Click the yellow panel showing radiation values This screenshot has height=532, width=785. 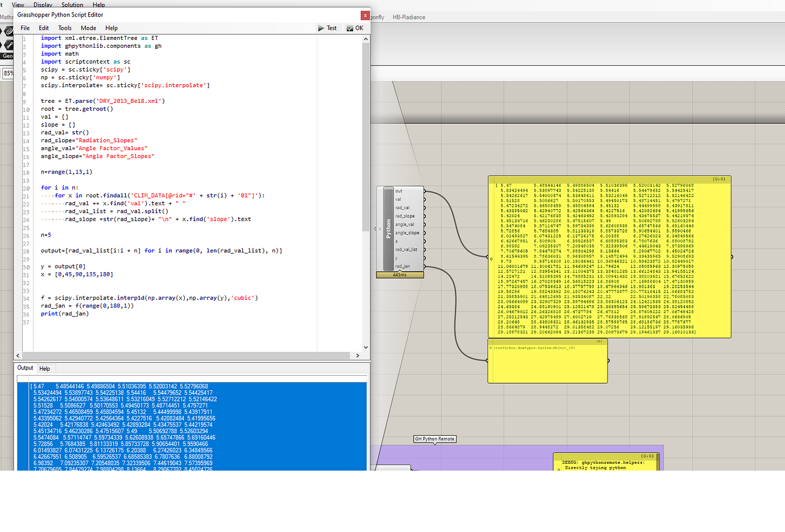(609, 256)
